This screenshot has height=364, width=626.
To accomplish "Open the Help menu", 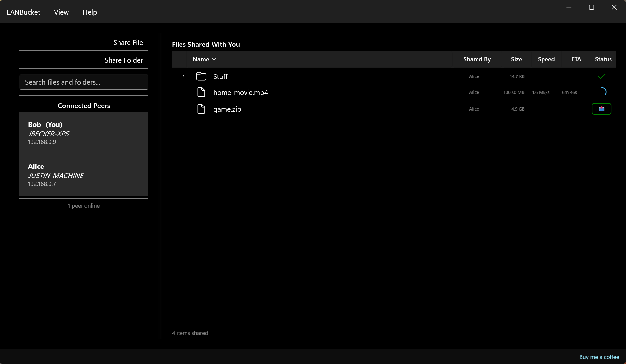I will pos(89,12).
